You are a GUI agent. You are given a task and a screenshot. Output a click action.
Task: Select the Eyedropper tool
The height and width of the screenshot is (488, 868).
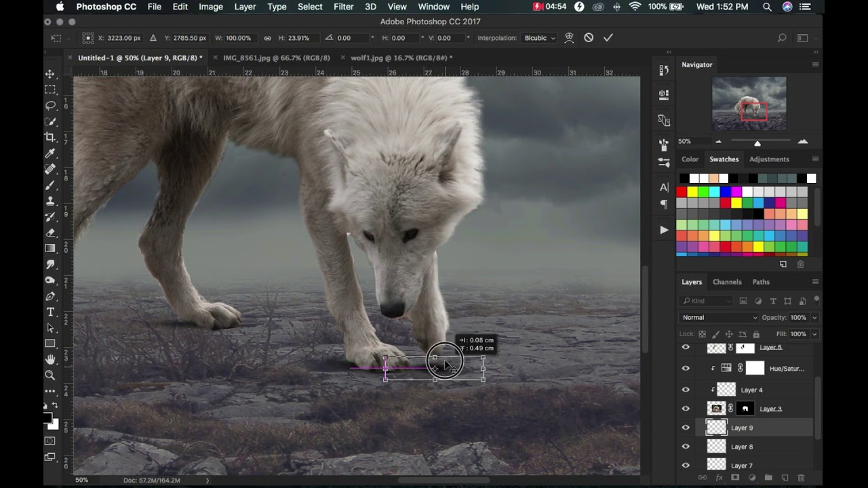[x=50, y=153]
